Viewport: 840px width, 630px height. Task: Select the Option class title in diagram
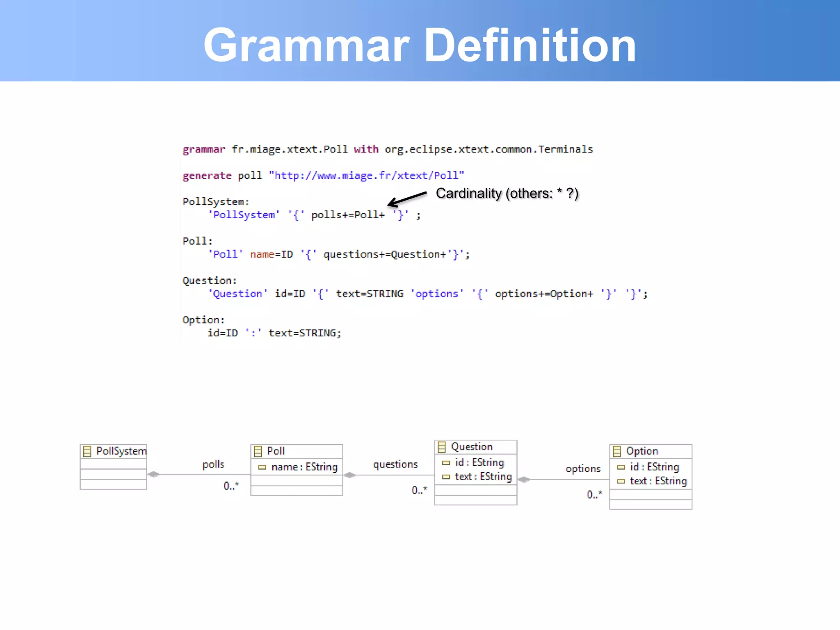point(642,451)
